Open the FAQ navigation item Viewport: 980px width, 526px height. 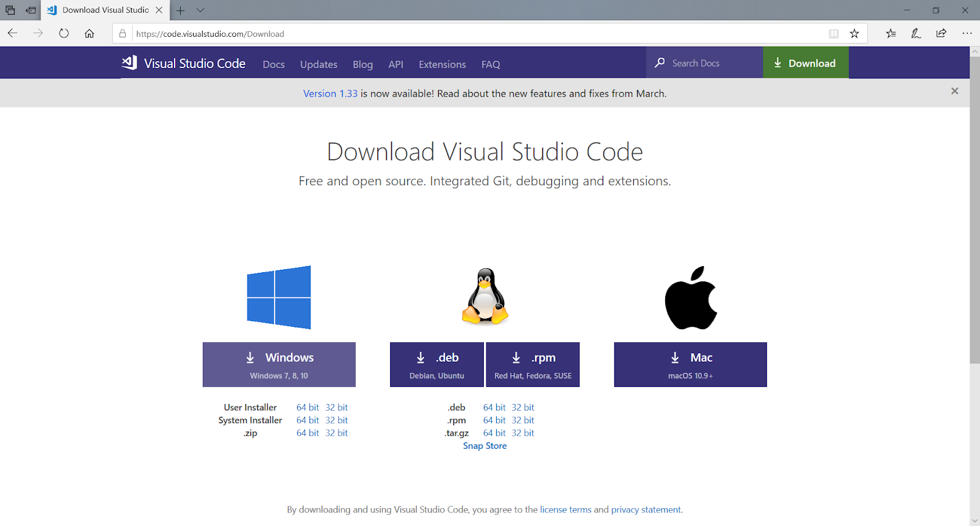[491, 64]
